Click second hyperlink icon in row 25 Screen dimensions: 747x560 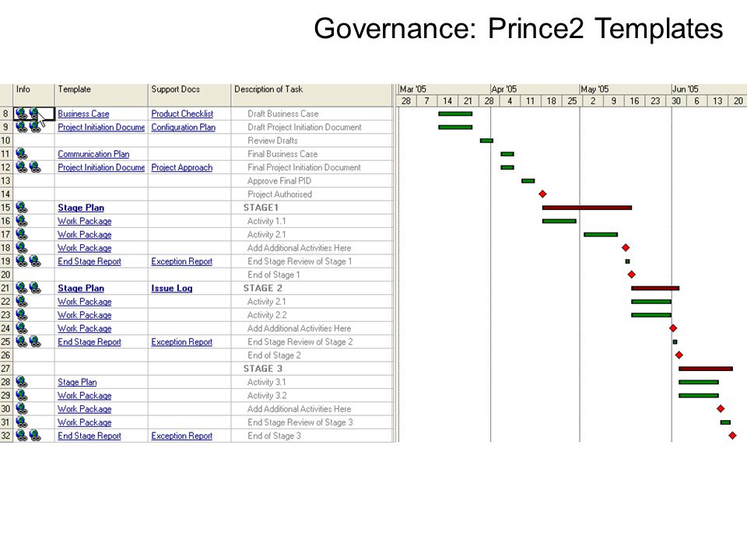pos(35,341)
